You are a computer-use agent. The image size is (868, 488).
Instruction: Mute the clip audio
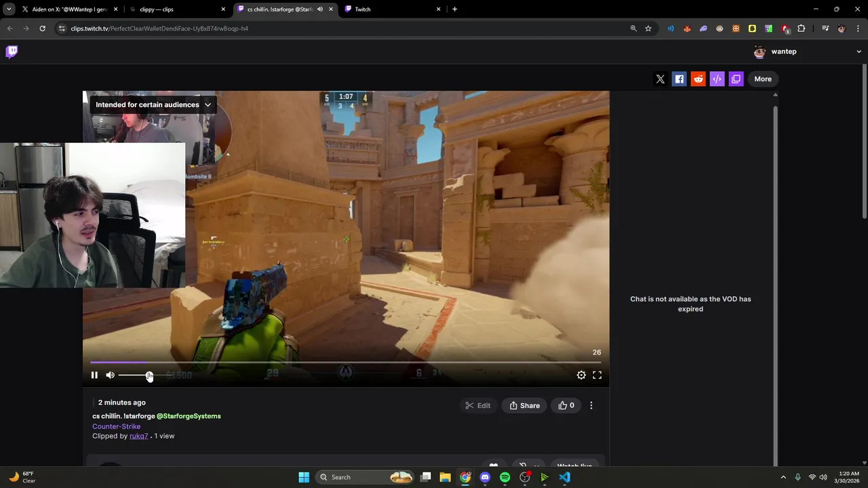111,375
